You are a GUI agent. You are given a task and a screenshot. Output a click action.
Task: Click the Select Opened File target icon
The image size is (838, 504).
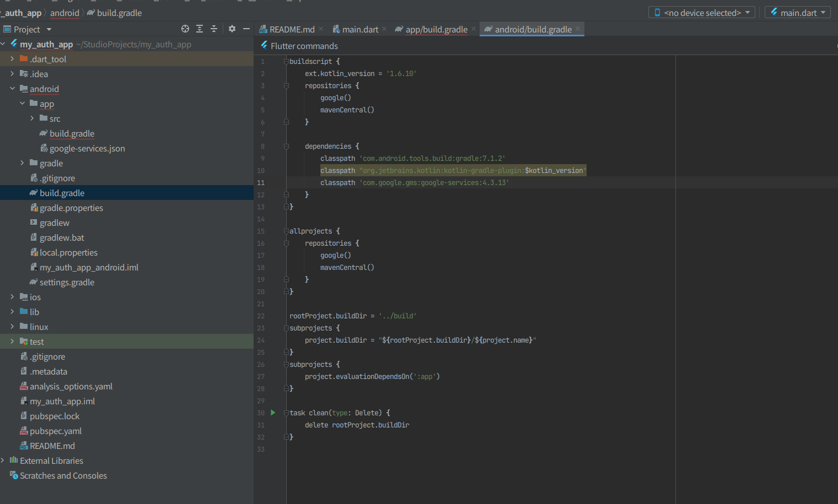pos(185,29)
